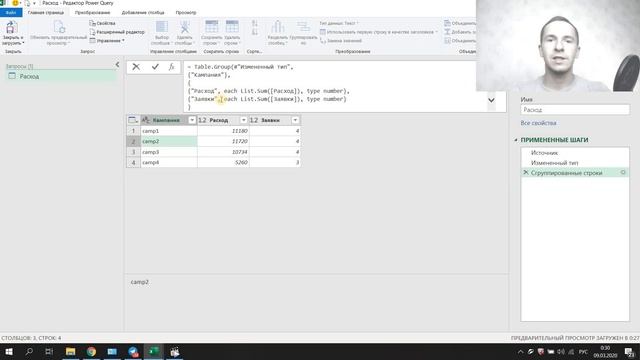Open settings gear for Сгруппированные строки step
The width and height of the screenshot is (640, 360).
[x=623, y=173]
